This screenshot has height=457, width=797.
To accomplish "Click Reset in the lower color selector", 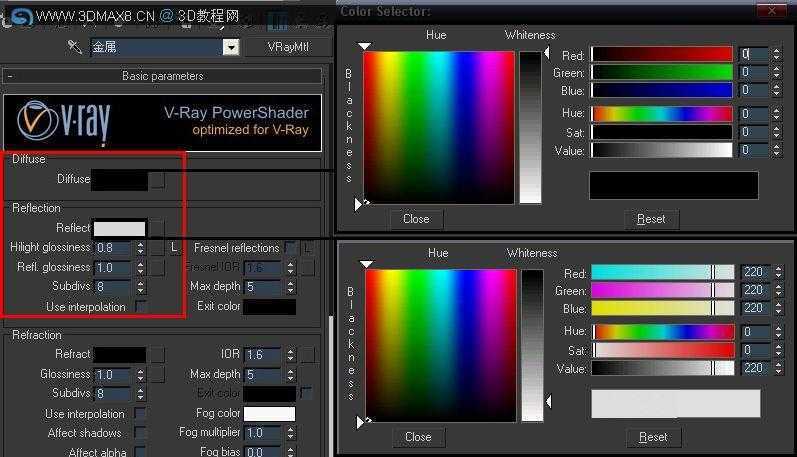I will [653, 437].
